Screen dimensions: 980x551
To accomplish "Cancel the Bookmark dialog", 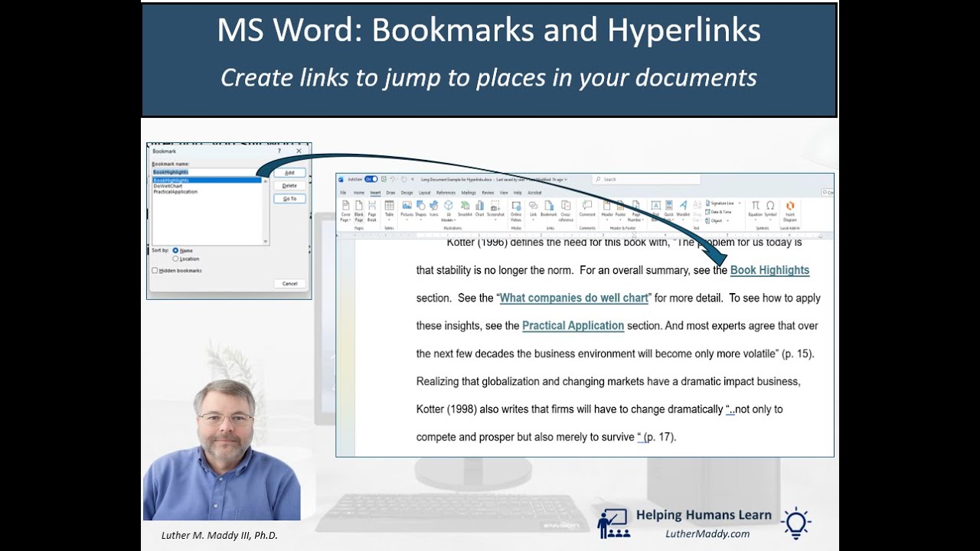I will point(289,283).
